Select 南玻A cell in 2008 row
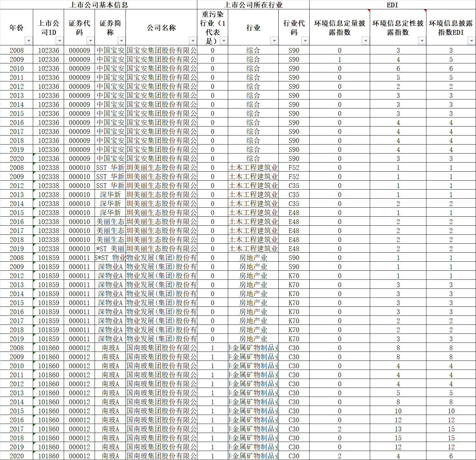This screenshot has height=460, width=476. pyautogui.click(x=110, y=348)
